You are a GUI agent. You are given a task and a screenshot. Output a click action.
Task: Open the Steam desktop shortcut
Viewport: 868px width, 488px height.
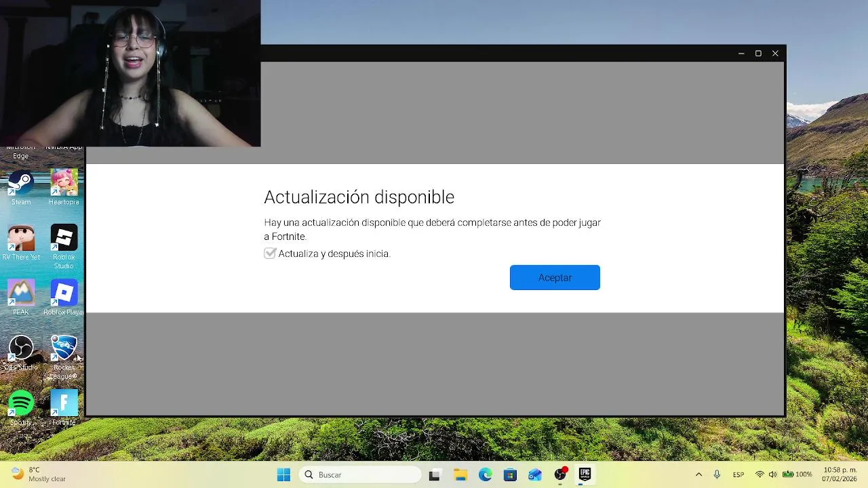point(21,188)
